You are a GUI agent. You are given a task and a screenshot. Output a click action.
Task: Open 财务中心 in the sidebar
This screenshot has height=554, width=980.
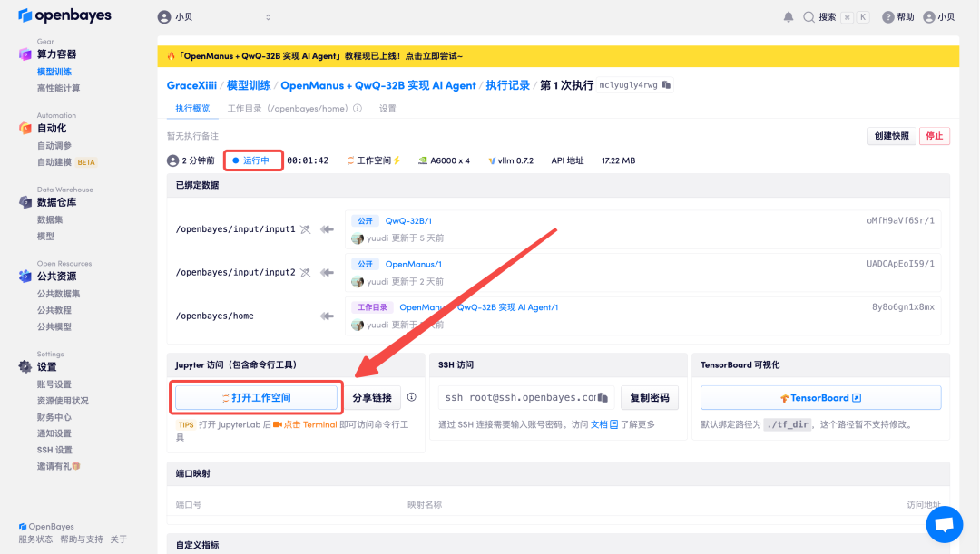tap(54, 416)
